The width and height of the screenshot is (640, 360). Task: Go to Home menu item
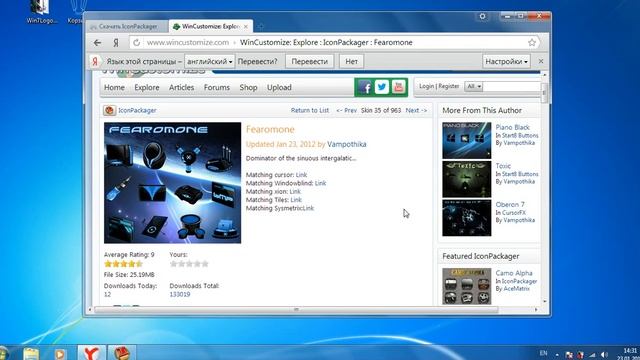(114, 87)
